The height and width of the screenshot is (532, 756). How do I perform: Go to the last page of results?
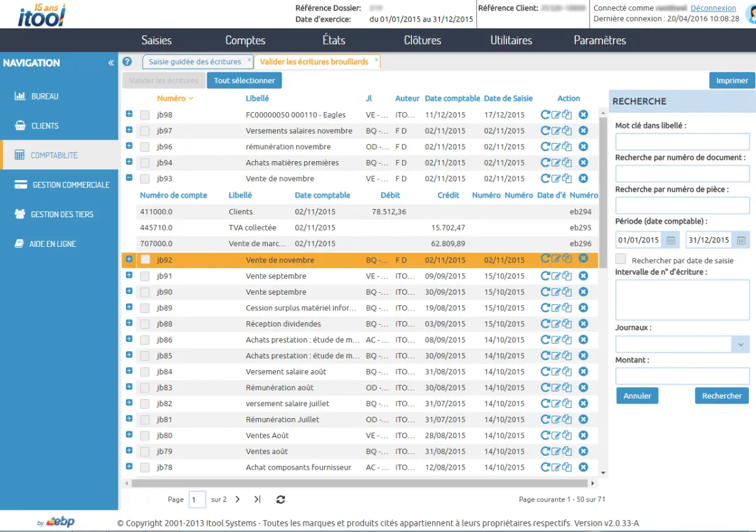257,499
